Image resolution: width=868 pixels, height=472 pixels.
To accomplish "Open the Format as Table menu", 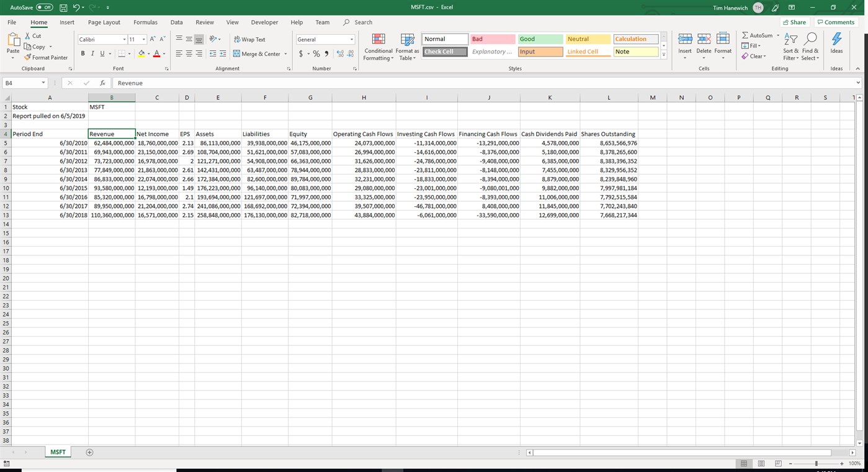I will (x=409, y=47).
